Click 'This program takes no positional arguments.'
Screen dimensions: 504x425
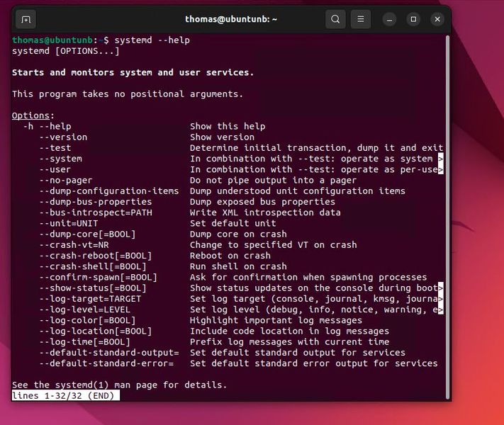click(128, 94)
